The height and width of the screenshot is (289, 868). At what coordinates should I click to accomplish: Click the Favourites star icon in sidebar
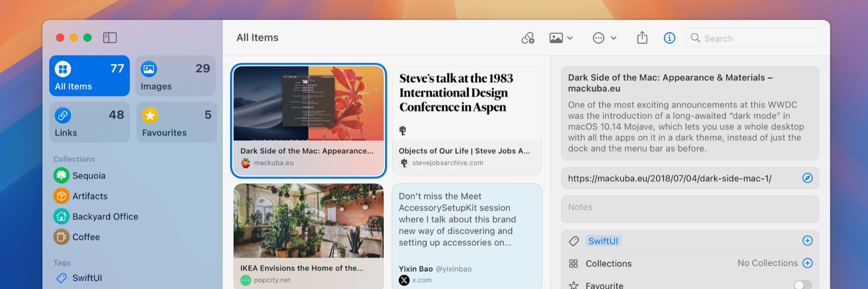click(150, 115)
